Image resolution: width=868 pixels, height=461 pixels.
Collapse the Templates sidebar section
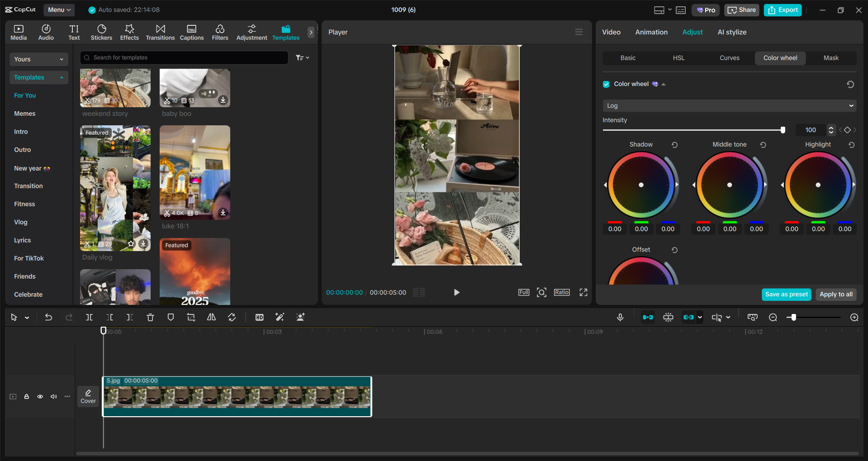(62, 77)
